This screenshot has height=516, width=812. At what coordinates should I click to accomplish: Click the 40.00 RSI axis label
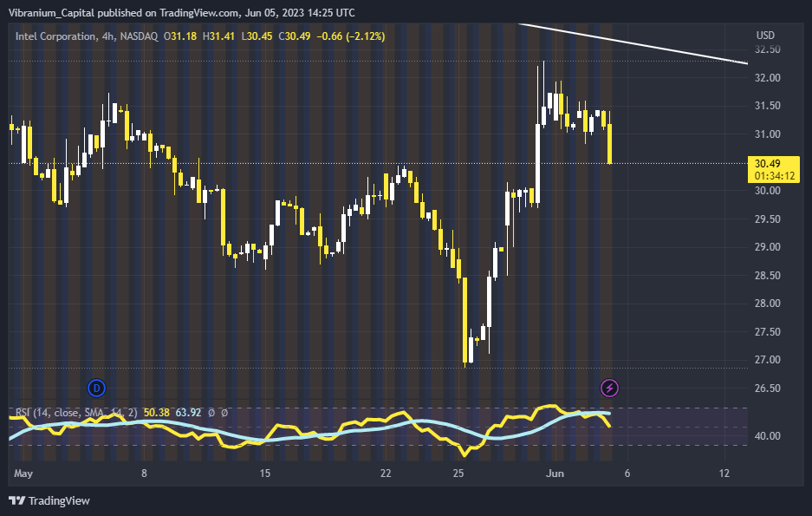click(768, 436)
